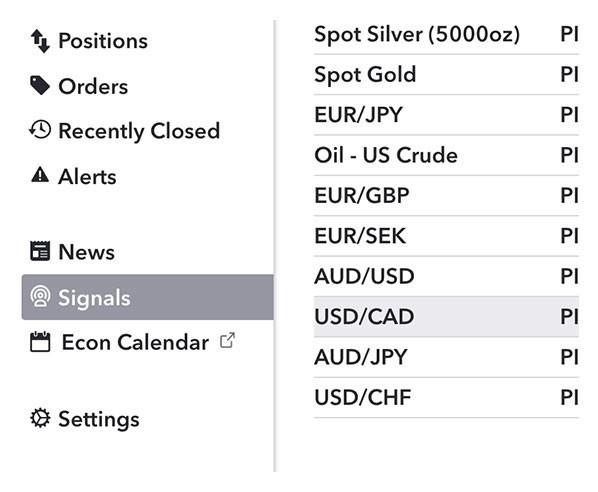
Task: Click the highlighted USD/CAD row
Action: click(446, 317)
